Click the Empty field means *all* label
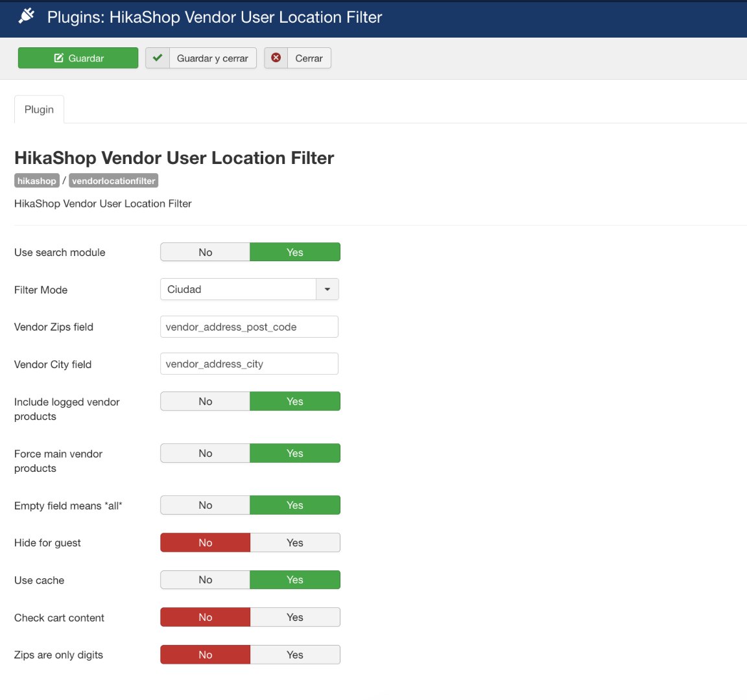747x700 pixels. point(68,506)
